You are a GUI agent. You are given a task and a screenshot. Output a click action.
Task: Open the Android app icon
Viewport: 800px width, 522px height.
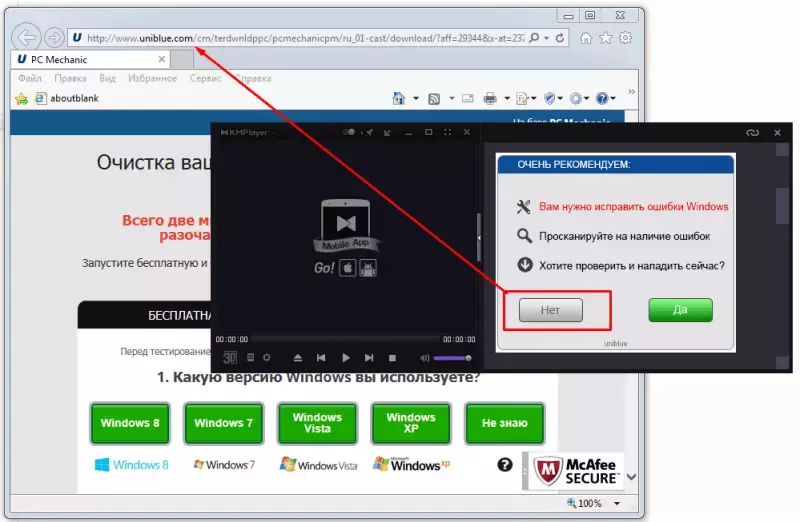(368, 268)
